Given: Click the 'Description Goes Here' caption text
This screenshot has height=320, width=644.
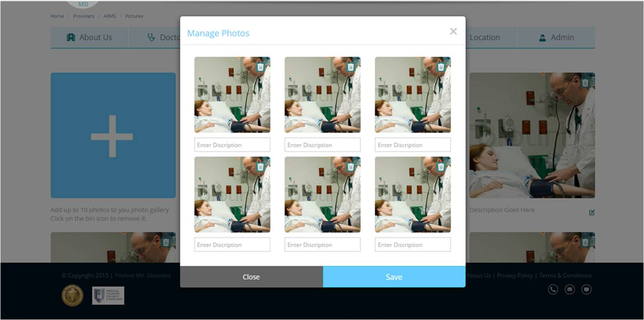Looking at the screenshot, I should click(x=502, y=210).
